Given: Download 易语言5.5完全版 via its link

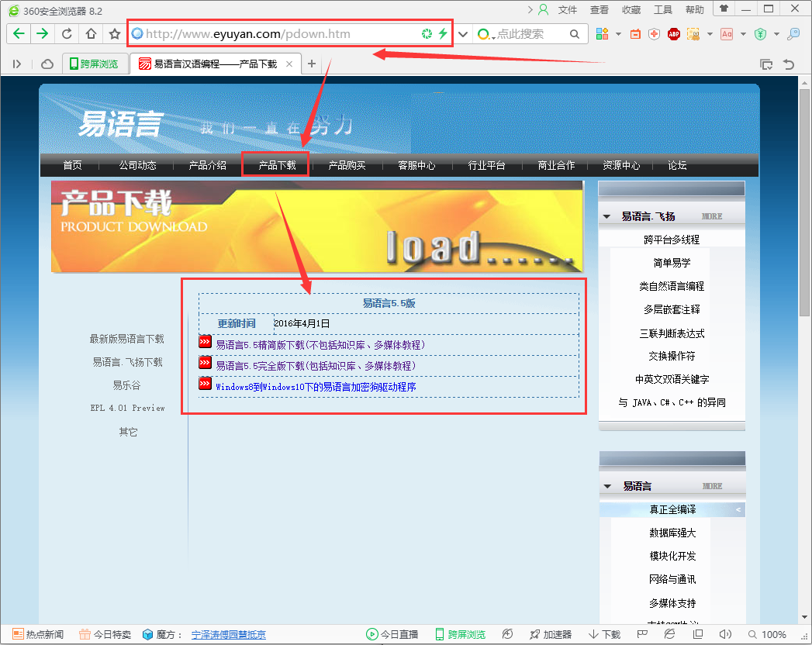Looking at the screenshot, I should point(316,365).
